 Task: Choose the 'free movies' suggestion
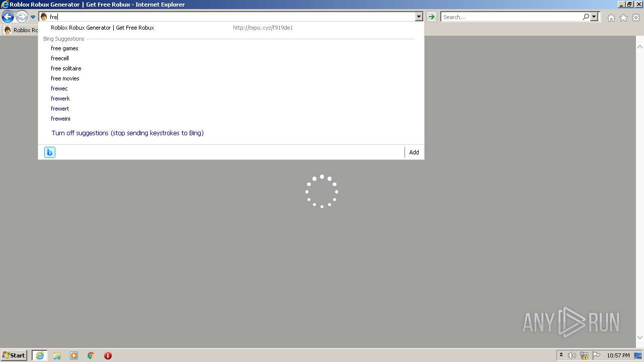pyautogui.click(x=65, y=78)
